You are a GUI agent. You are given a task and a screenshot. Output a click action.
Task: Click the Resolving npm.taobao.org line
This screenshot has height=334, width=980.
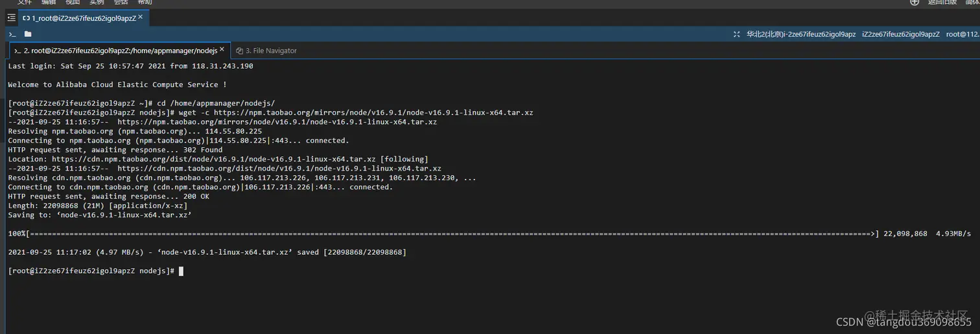pyautogui.click(x=135, y=131)
